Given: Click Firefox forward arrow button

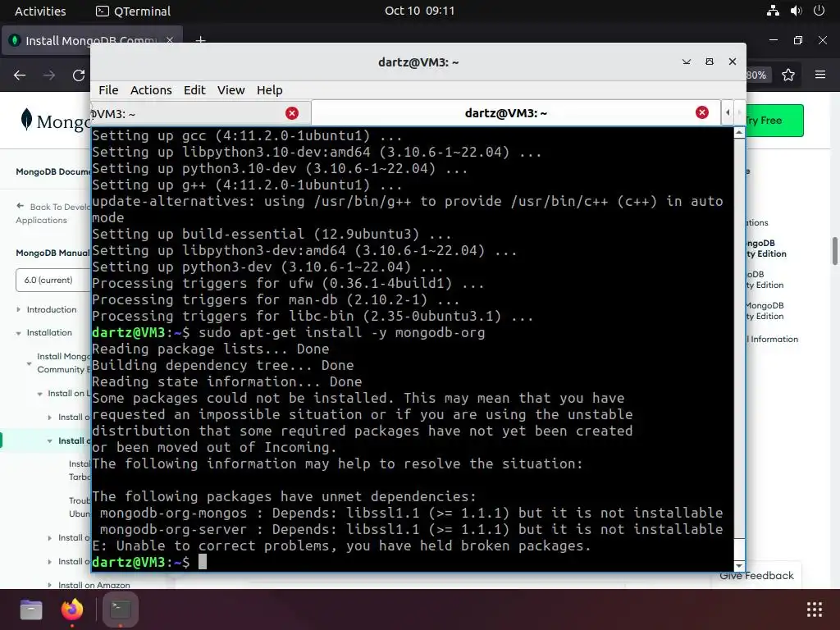Looking at the screenshot, I should [49, 75].
